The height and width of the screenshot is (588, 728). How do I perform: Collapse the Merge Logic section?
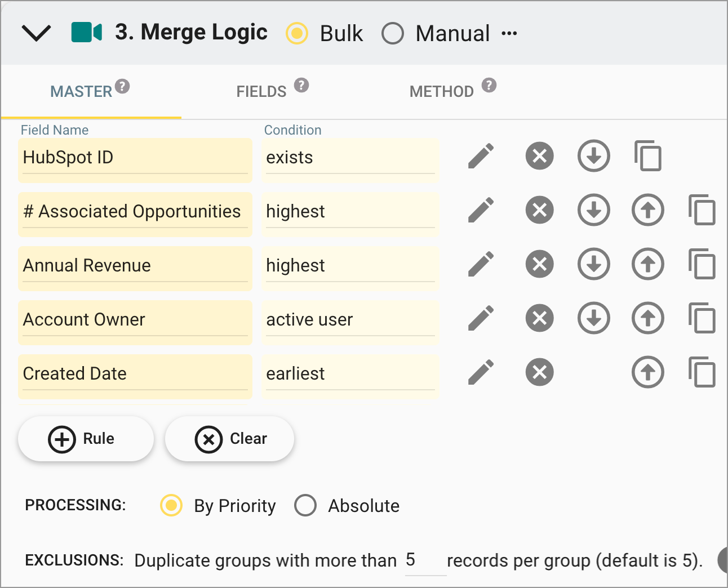click(36, 33)
